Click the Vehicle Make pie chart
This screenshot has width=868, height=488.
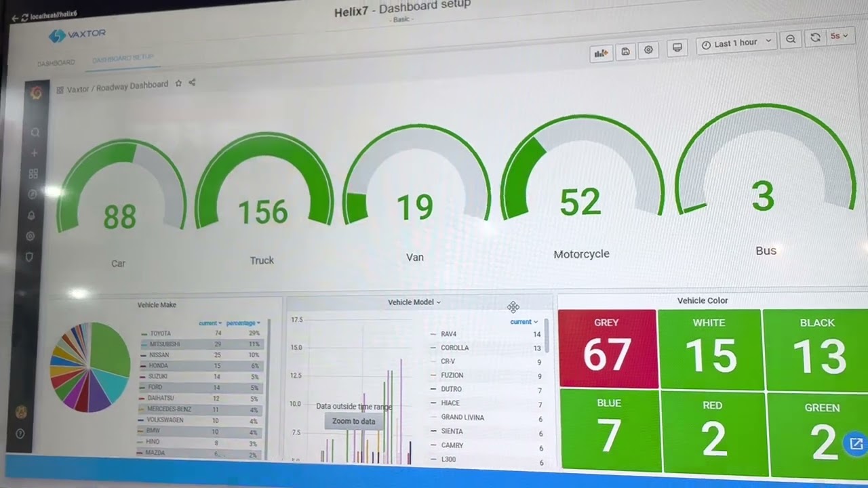pos(90,367)
